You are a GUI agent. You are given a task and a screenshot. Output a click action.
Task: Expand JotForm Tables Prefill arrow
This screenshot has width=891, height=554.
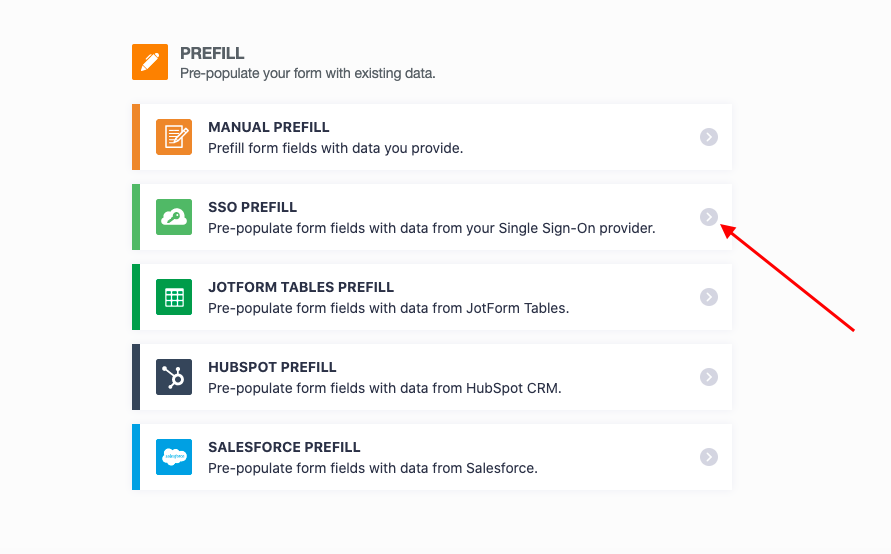pos(709,297)
